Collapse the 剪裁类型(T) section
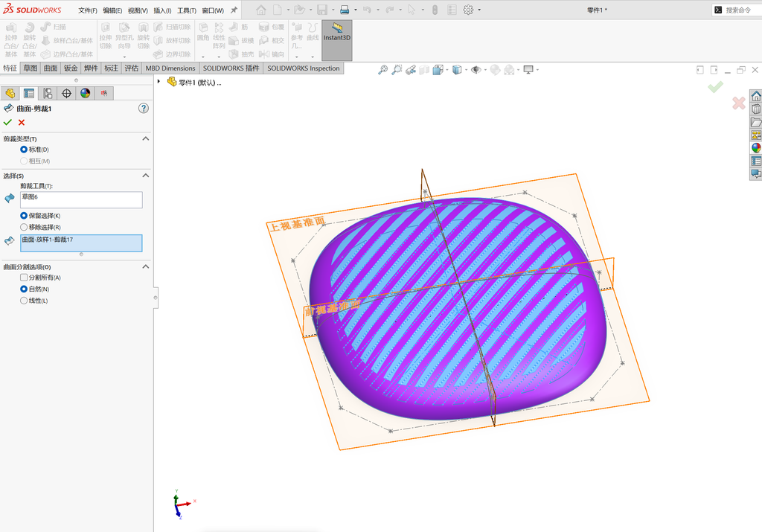Viewport: 762px width, 532px height. [x=145, y=139]
